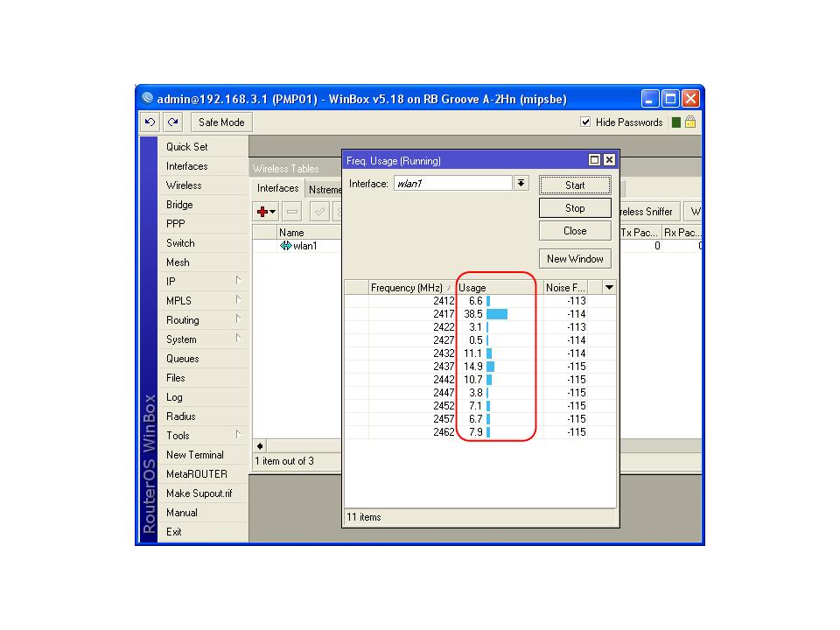This screenshot has width=840, height=630.
Task: Maximize the Freq. Usage dialog
Action: (x=594, y=159)
